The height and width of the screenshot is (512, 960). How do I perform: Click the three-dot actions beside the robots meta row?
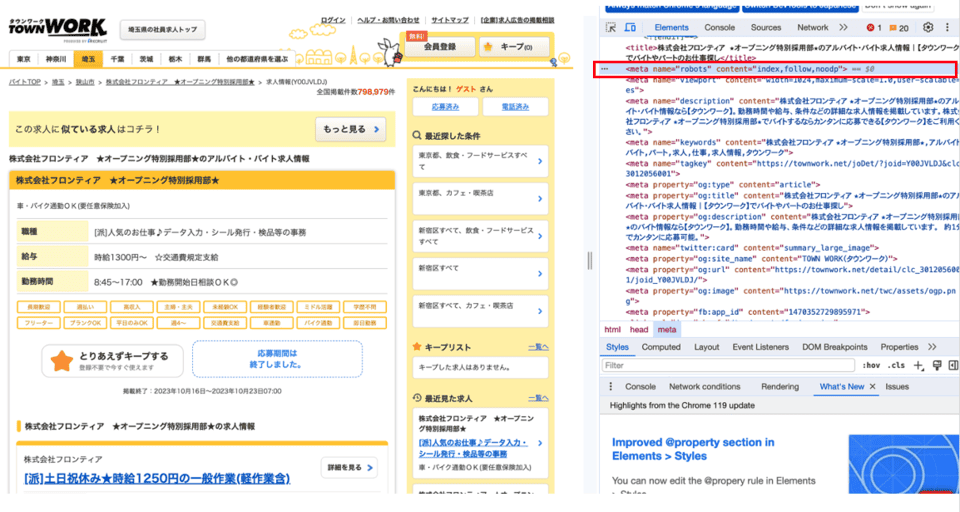point(605,69)
